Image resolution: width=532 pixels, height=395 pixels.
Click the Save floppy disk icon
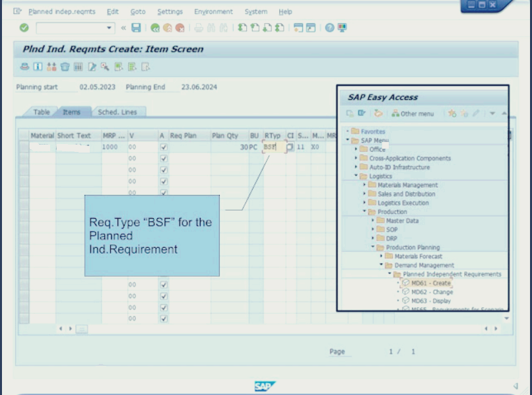click(x=136, y=28)
